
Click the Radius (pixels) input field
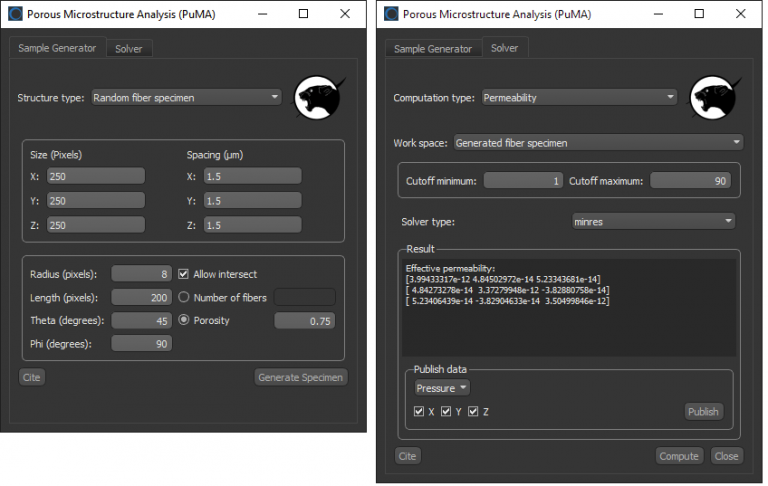tap(141, 274)
